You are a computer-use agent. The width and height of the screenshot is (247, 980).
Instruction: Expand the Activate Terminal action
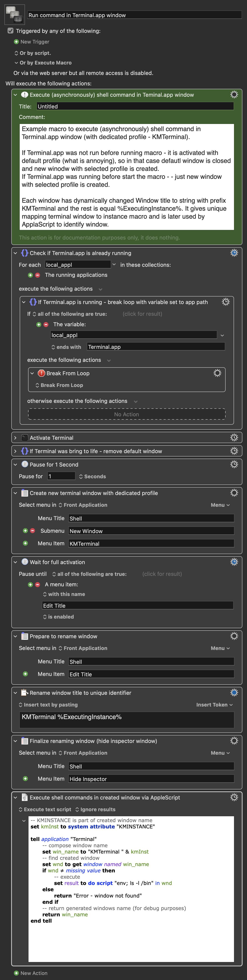15,438
